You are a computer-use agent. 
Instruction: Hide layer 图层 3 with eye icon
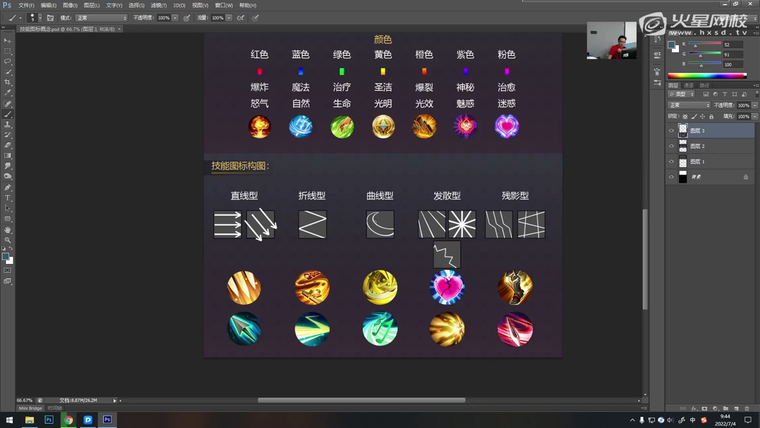[671, 131]
